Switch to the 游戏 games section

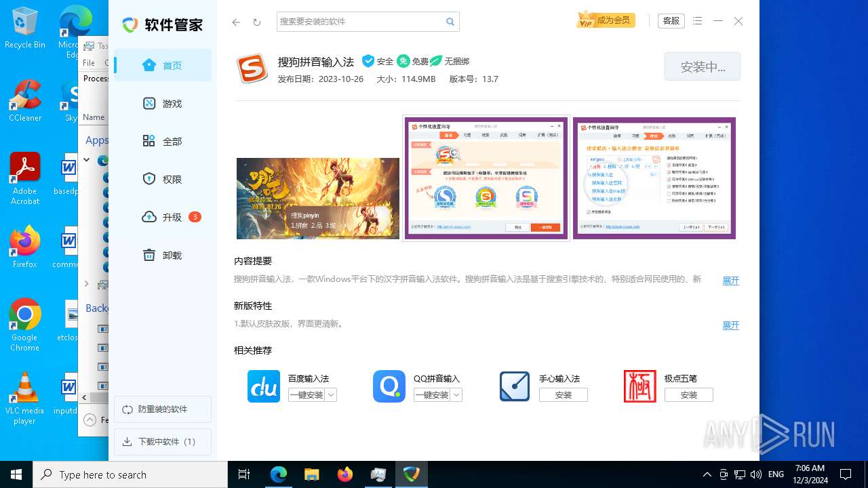(163, 104)
